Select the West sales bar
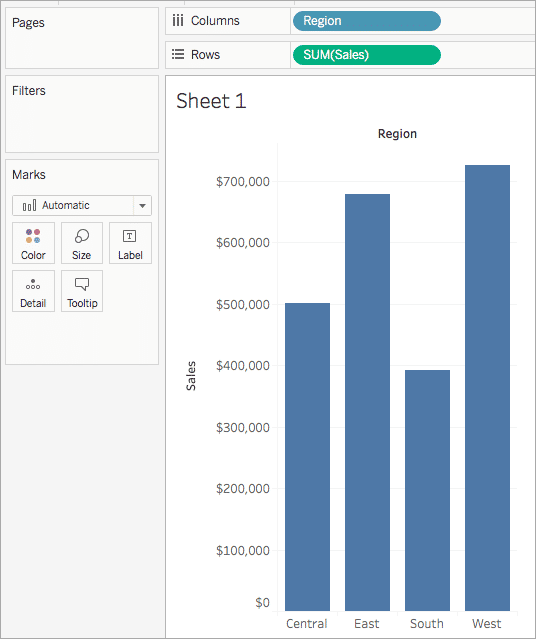Image resolution: width=536 pixels, height=639 pixels. click(487, 388)
